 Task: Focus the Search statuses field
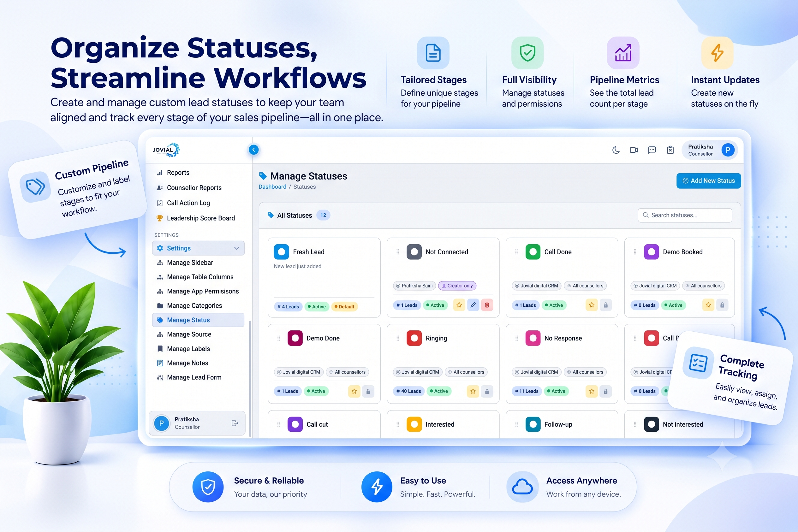685,215
